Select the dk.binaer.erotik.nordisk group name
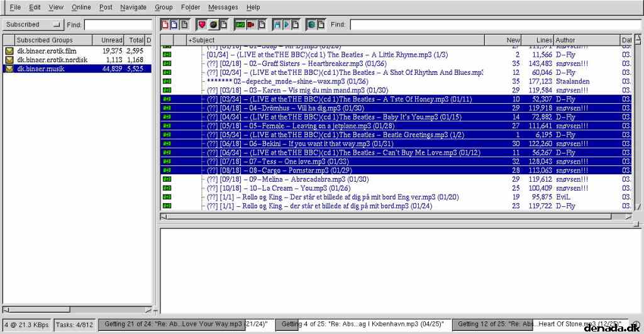644x334 pixels. [x=52, y=60]
